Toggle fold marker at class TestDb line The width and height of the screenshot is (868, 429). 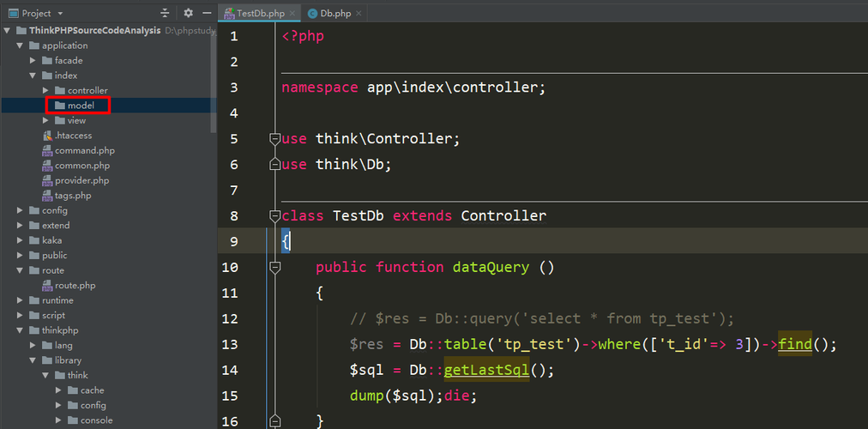274,215
